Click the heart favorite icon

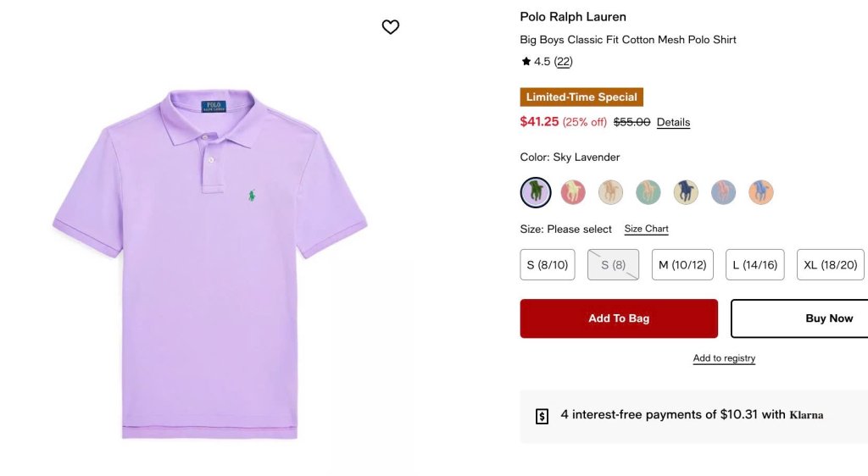point(390,26)
